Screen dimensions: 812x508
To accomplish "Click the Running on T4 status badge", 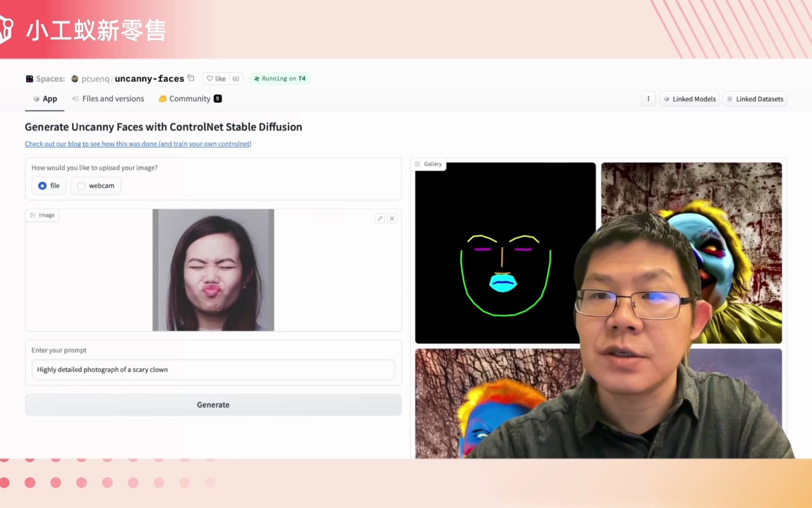I will click(x=280, y=79).
